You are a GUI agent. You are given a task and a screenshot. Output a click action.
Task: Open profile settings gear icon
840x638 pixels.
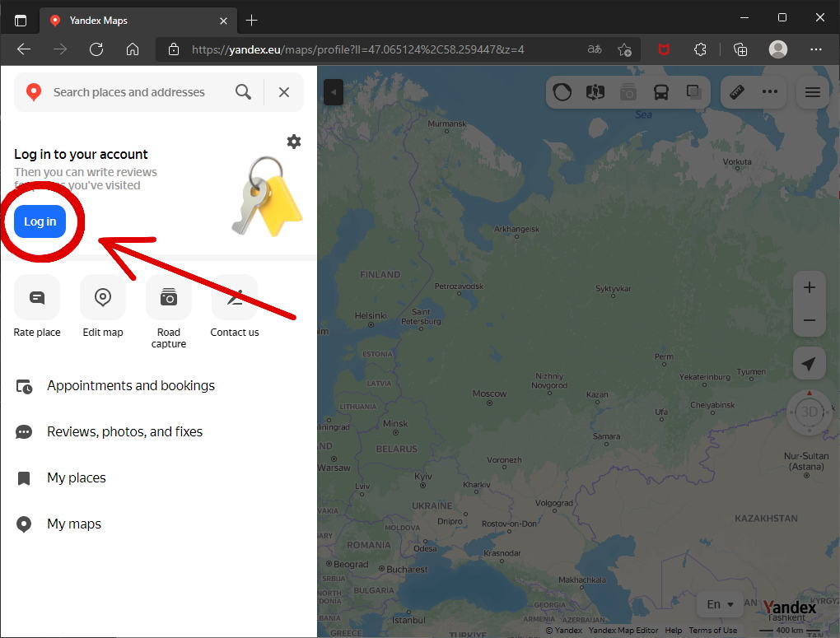[293, 142]
